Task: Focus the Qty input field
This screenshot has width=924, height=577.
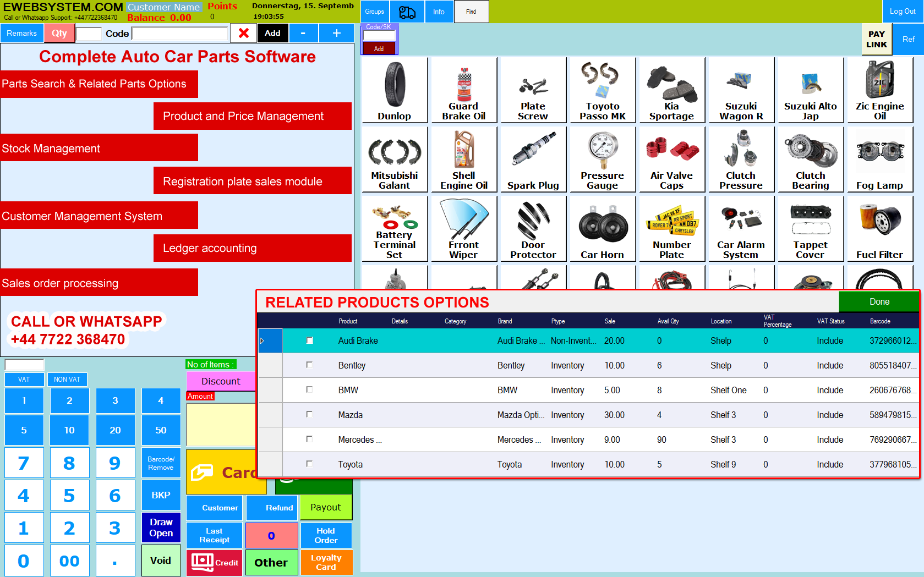Action: 88,34
